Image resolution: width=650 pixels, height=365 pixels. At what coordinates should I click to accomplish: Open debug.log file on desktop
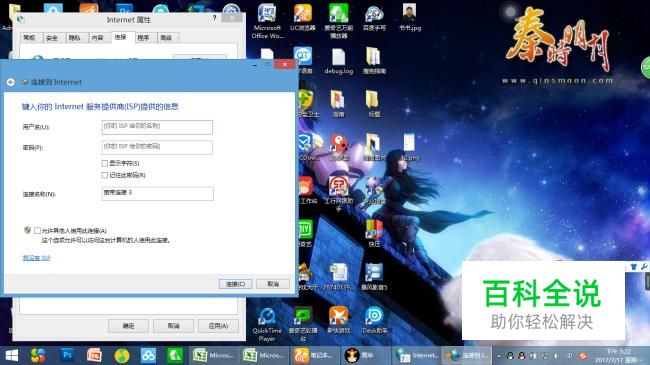pos(339,61)
